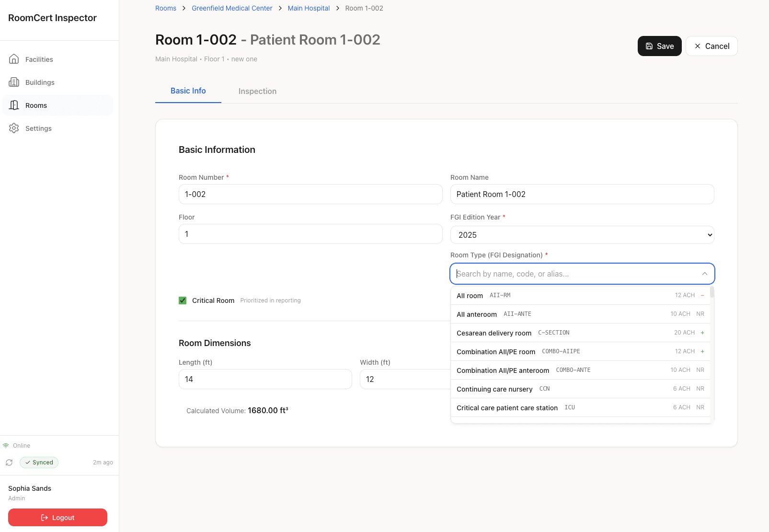Click the green plus on Cesarean delivery room

702,333
